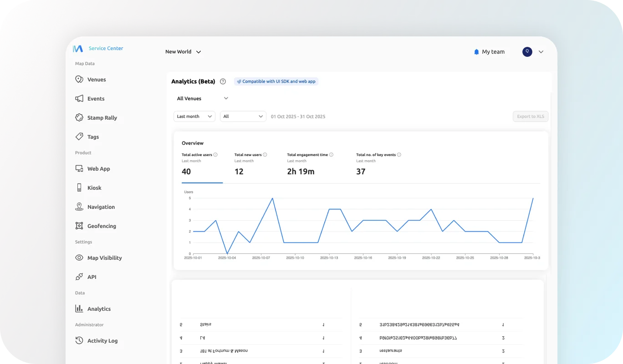Click the Analytics bar chart icon
This screenshot has width=623, height=364.
[x=79, y=308]
